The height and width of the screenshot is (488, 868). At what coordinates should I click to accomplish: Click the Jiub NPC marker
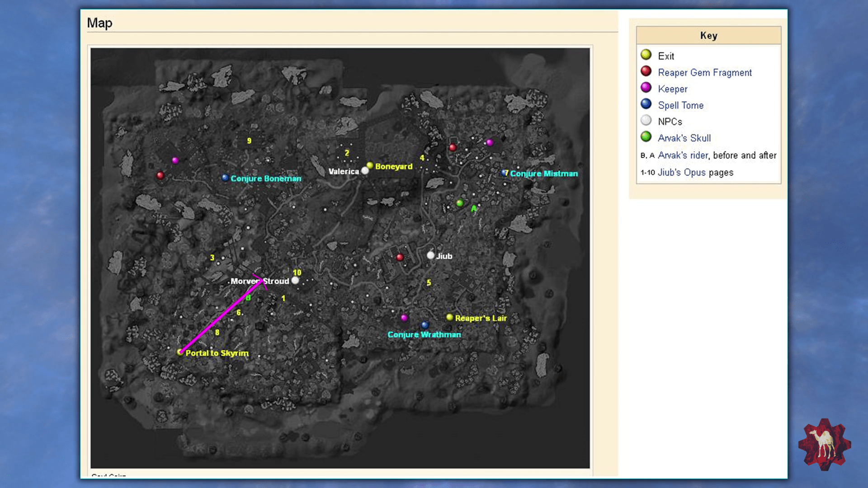click(x=430, y=255)
